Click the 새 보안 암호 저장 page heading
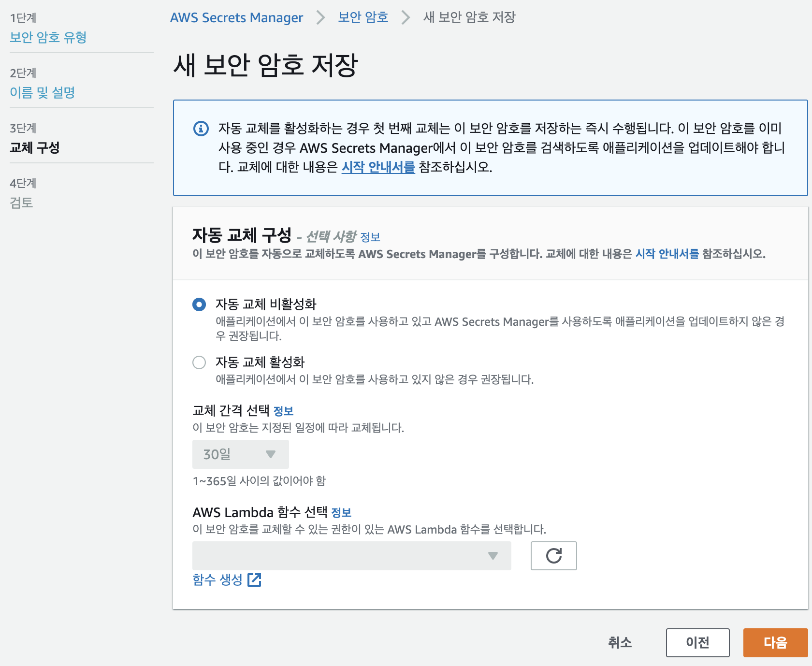Screen dimensions: 812x666 coord(266,65)
